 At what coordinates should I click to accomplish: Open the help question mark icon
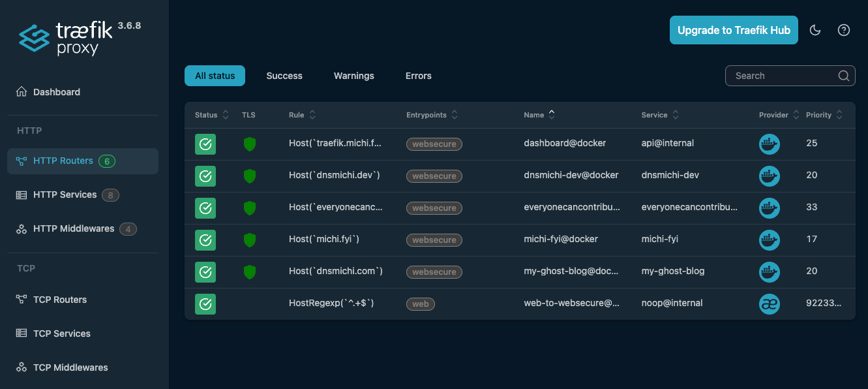coord(844,29)
